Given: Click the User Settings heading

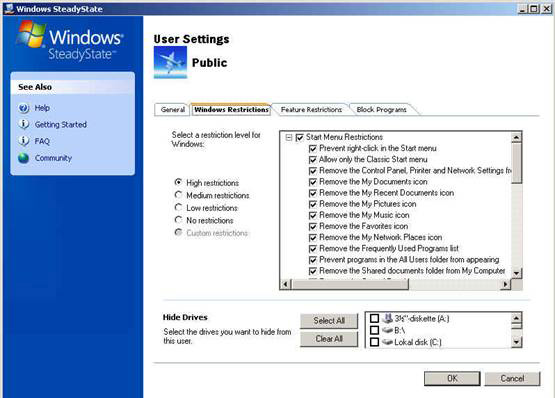Looking at the screenshot, I should (x=191, y=39).
